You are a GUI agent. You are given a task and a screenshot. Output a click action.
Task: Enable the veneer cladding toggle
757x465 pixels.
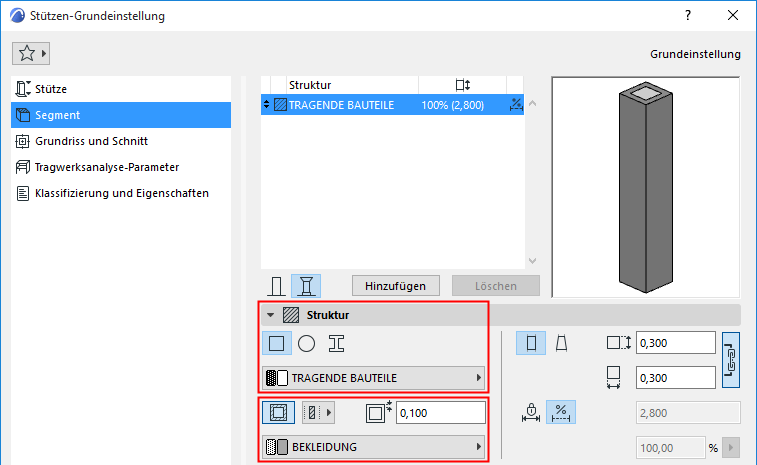279,412
